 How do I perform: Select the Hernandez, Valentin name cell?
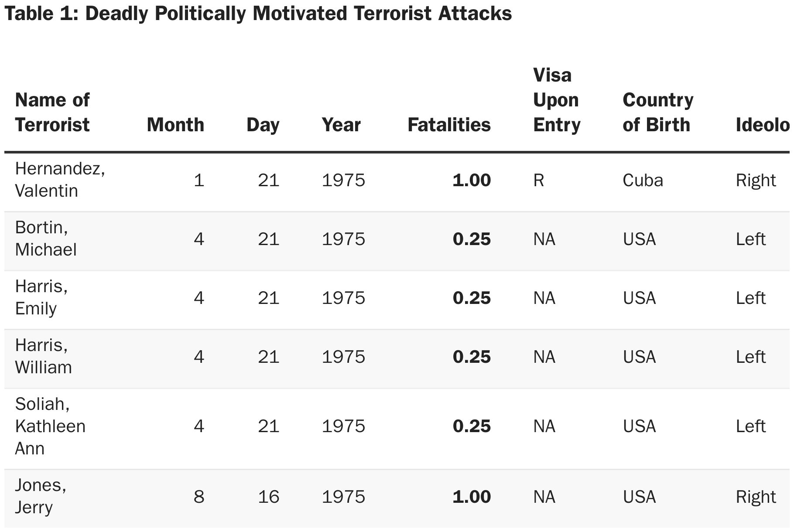click(60, 180)
